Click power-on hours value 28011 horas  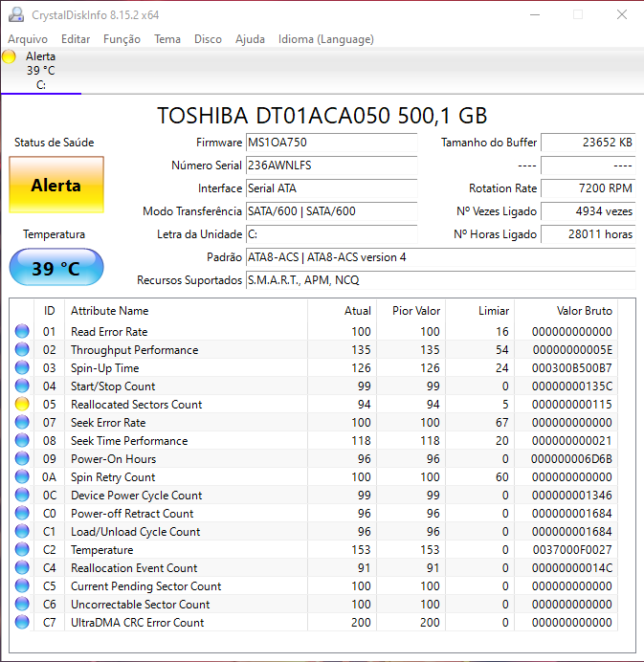click(588, 233)
